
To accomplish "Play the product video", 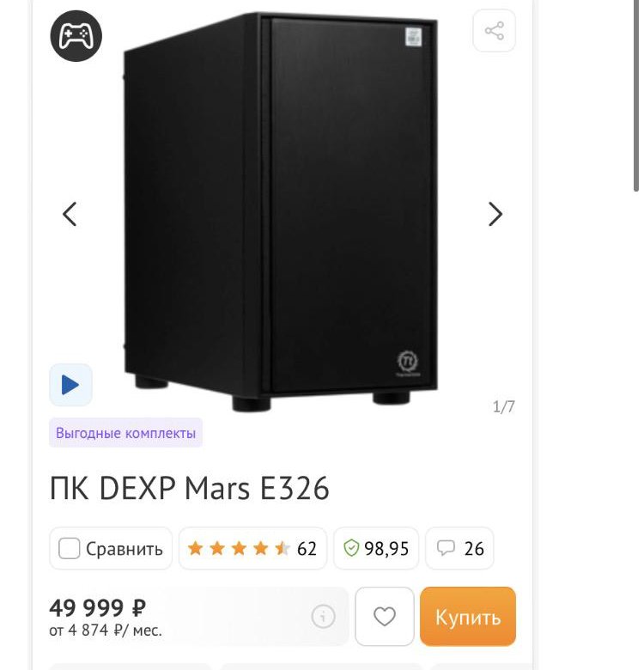I will point(70,385).
